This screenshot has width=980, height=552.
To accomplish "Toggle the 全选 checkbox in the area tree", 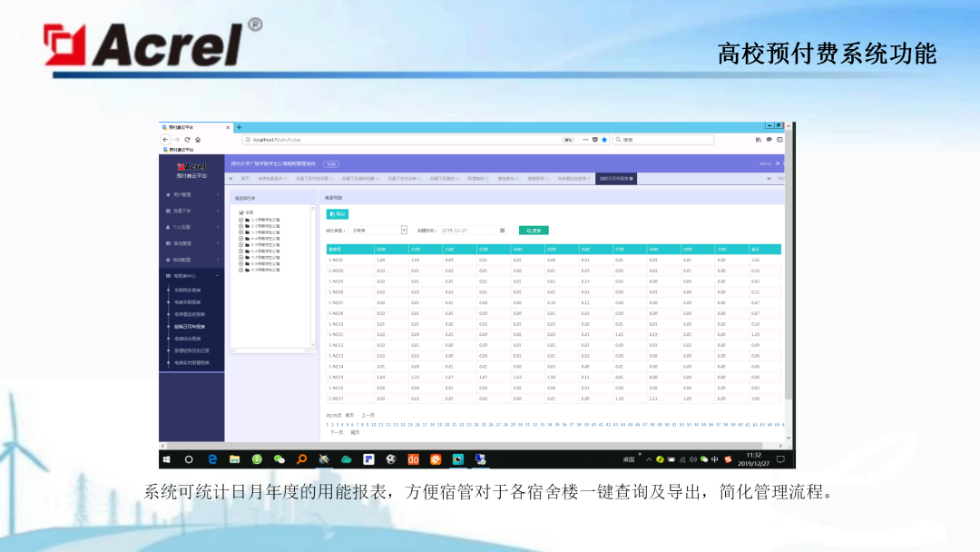I will pos(241,212).
